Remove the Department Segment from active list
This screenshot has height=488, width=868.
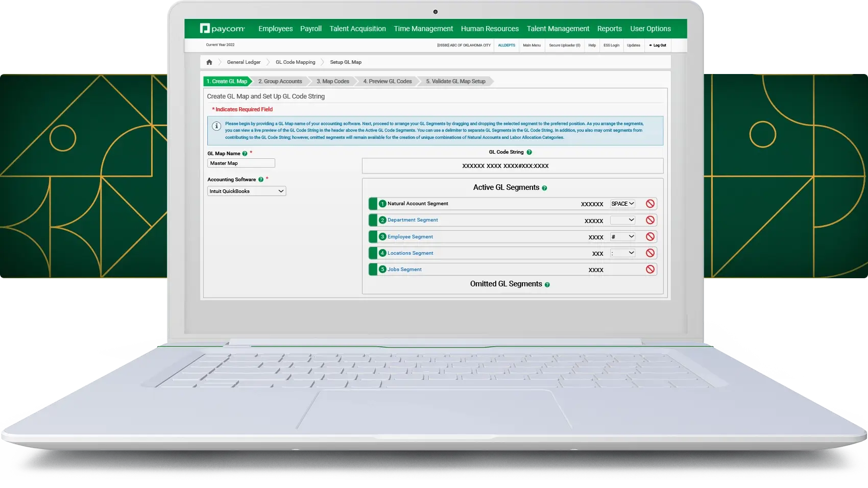(650, 220)
